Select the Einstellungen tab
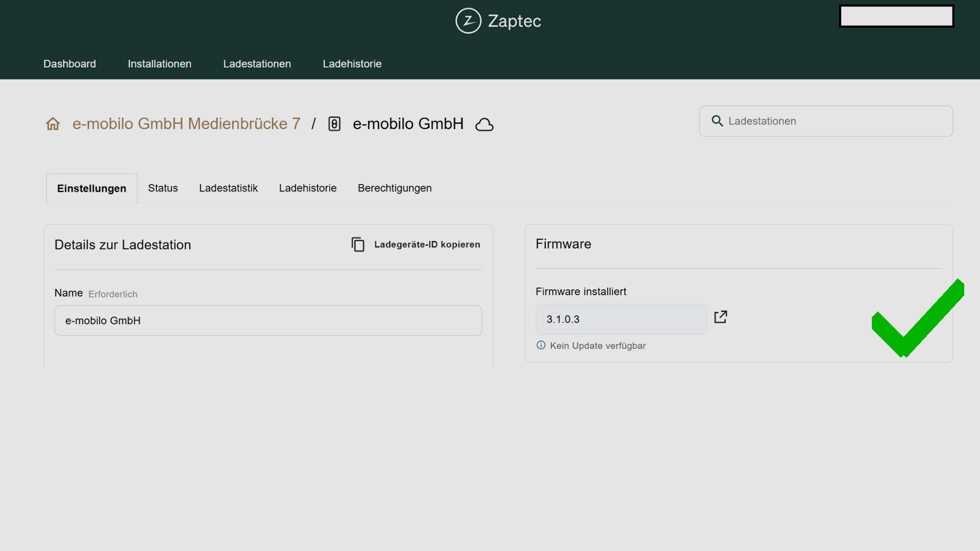 click(92, 188)
